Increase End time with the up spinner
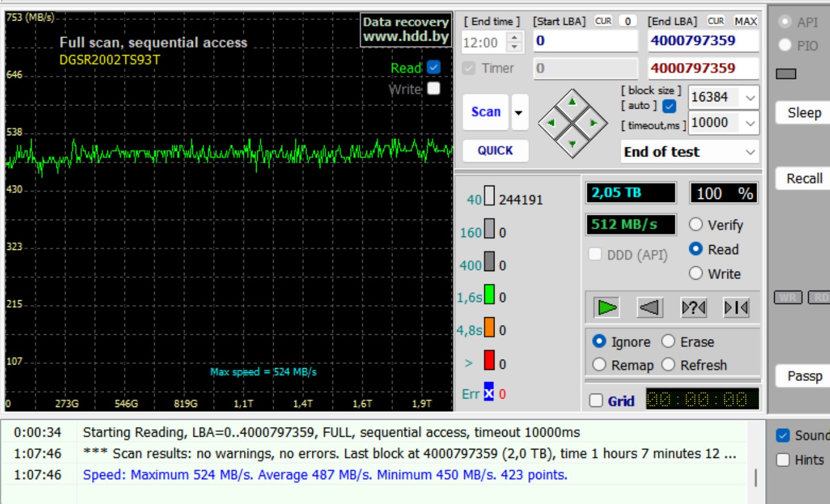The width and height of the screenshot is (830, 504). pyautogui.click(x=514, y=37)
